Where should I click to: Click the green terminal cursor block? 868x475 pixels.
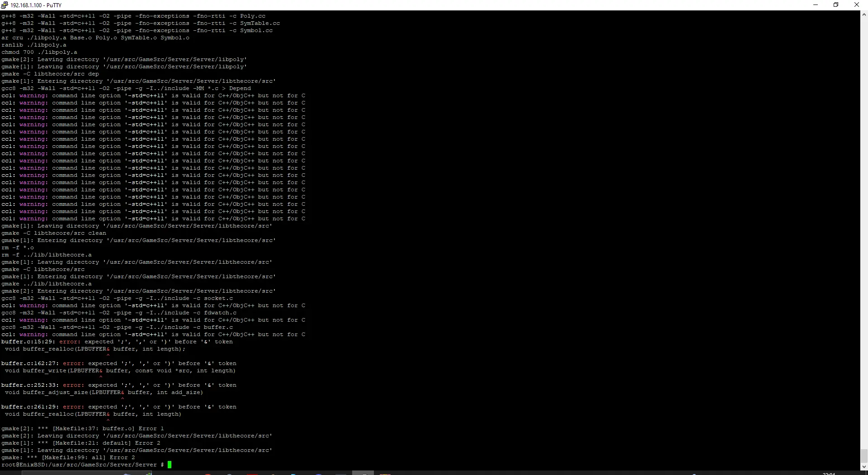point(170,465)
